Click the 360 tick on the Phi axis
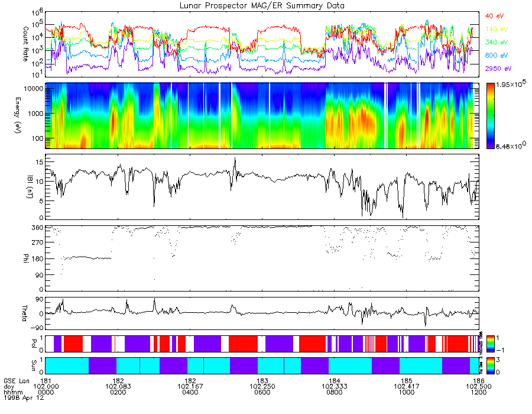 click(38, 227)
